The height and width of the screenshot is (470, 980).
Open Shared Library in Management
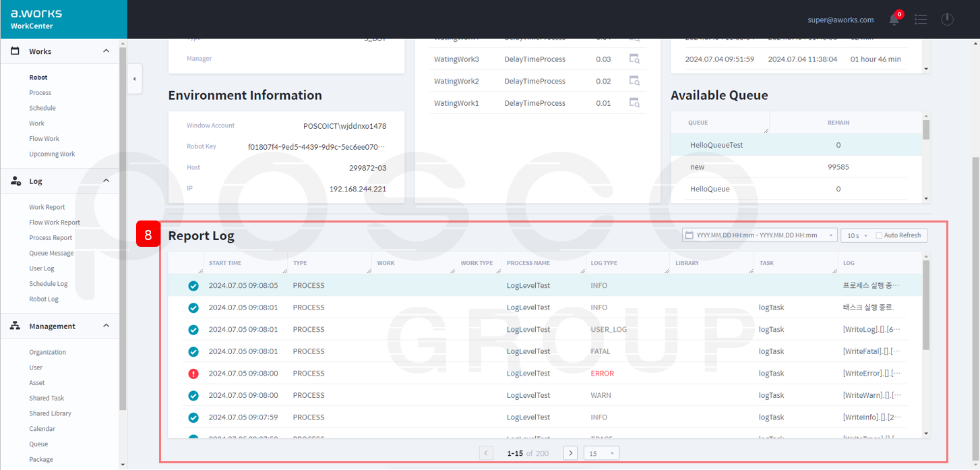click(x=50, y=413)
